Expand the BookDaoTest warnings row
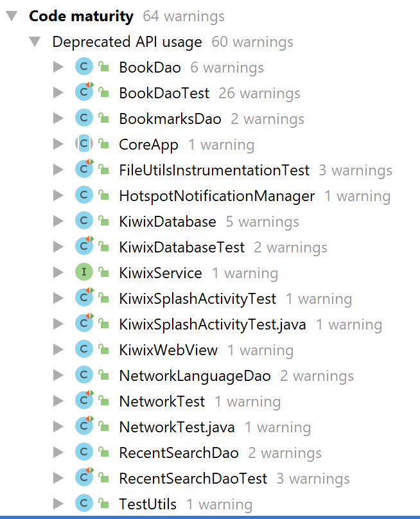 point(58,92)
